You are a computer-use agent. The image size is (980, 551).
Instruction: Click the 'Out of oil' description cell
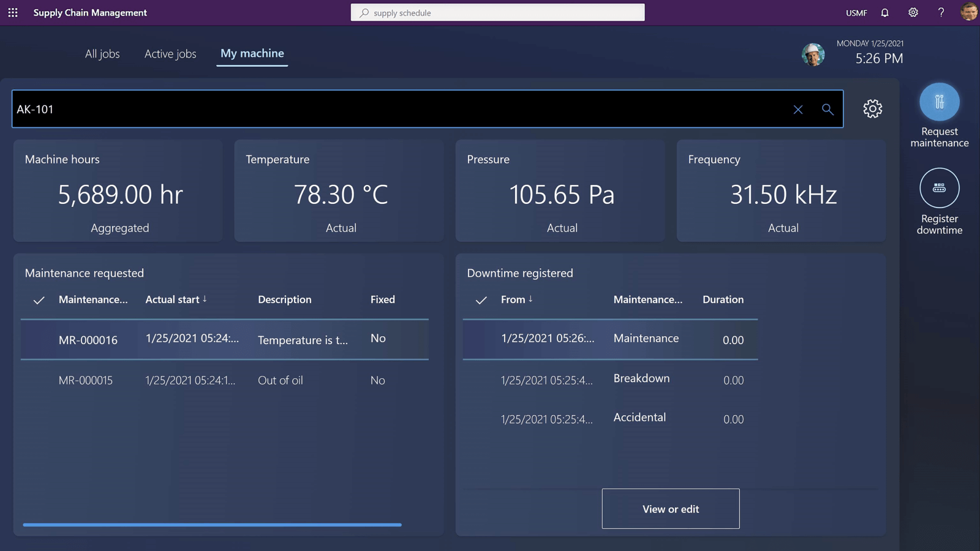click(280, 380)
